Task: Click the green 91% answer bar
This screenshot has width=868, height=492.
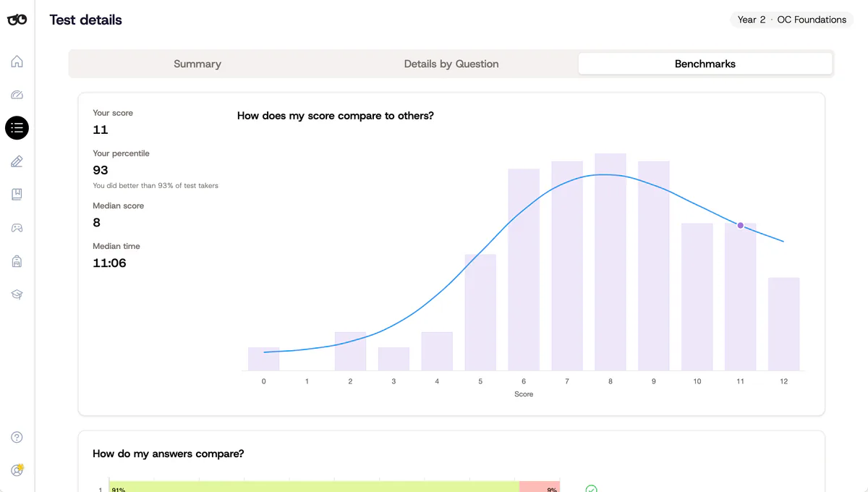Action: [x=314, y=488]
